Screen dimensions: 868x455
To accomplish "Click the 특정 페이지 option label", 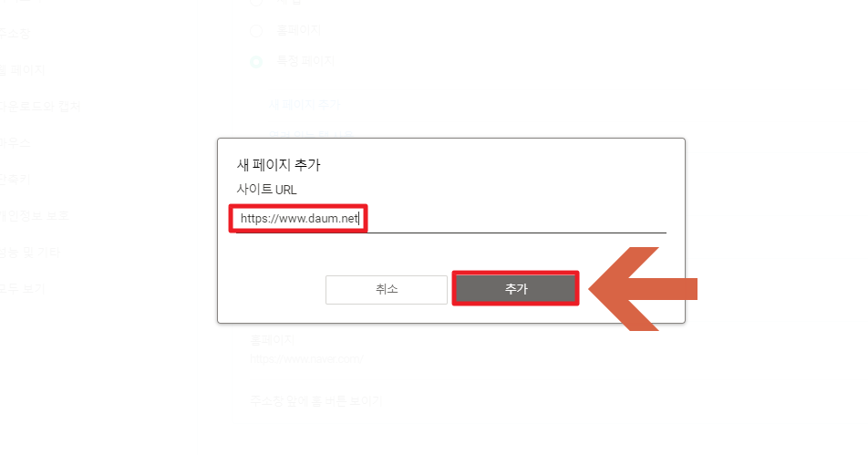I will click(305, 61).
